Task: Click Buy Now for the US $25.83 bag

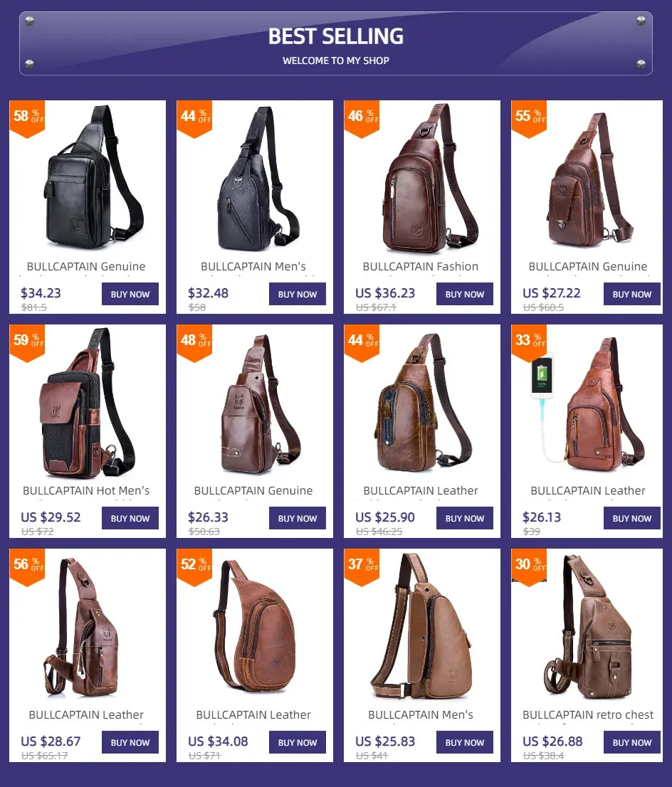Action: coord(465,742)
